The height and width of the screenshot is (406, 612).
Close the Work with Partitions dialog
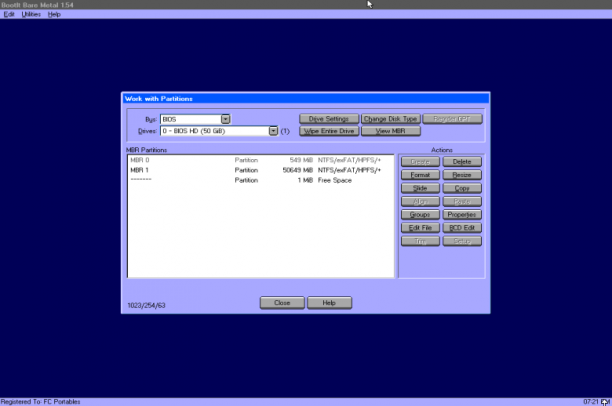coord(282,303)
